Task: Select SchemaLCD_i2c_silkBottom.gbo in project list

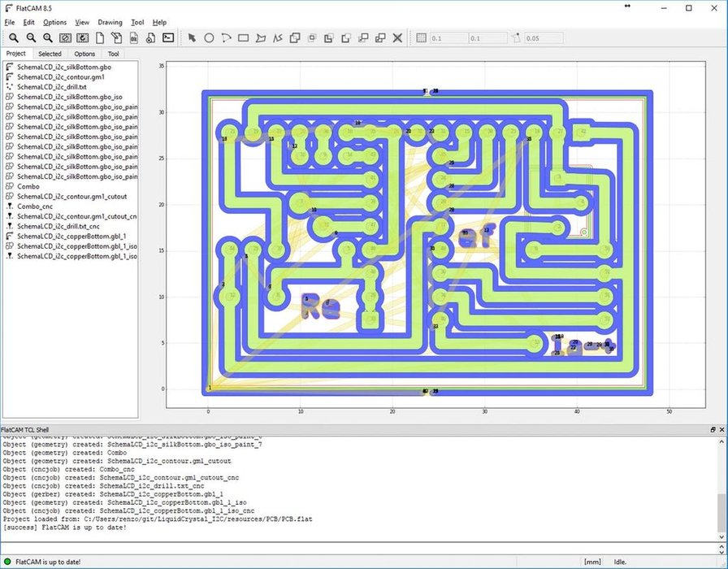Action: point(64,67)
